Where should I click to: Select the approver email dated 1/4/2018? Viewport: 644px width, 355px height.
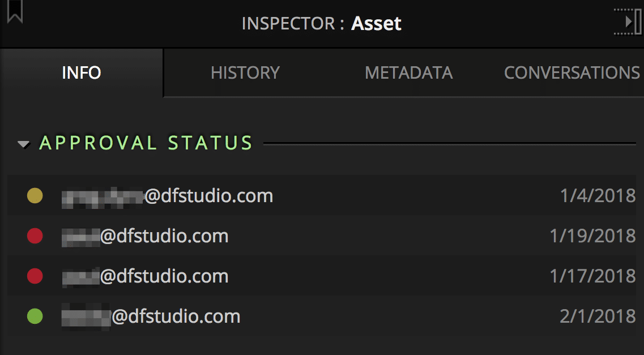[x=168, y=196]
